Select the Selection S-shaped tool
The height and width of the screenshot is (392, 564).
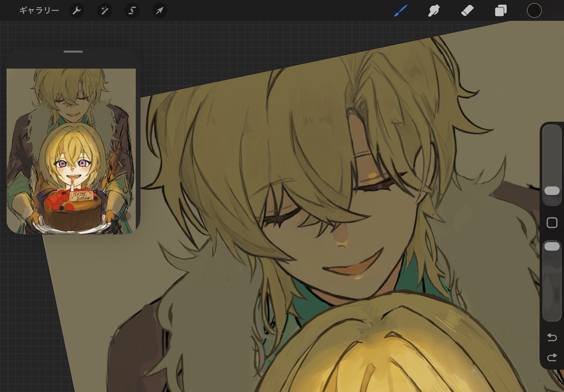click(132, 10)
